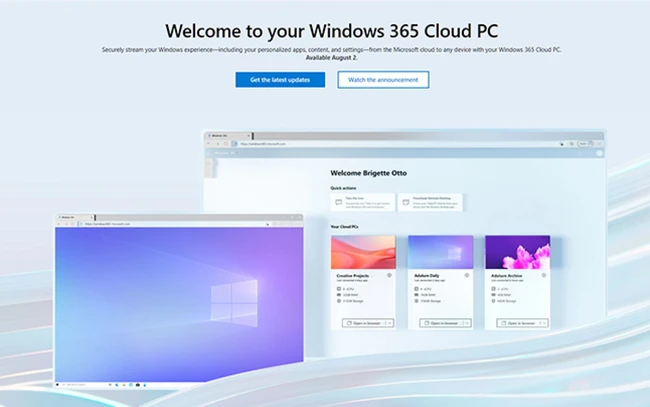
Task: Click refresh icon in large browser window
Action: click(x=226, y=144)
